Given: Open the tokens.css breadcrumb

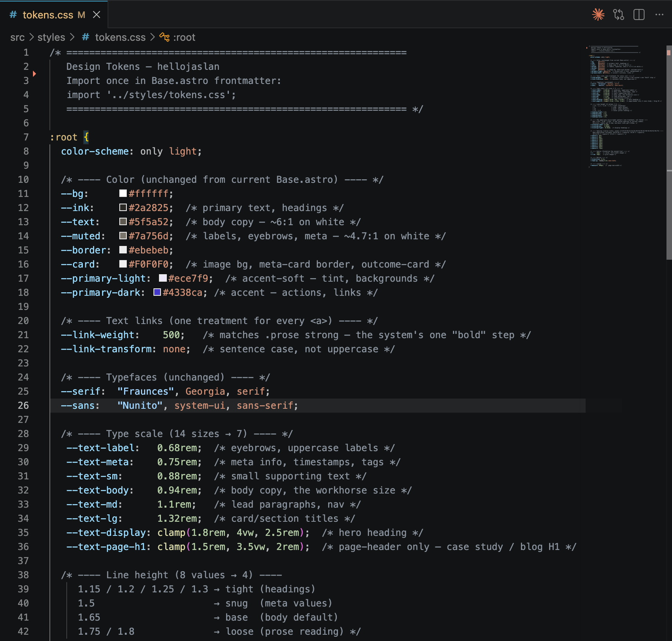Looking at the screenshot, I should point(120,37).
